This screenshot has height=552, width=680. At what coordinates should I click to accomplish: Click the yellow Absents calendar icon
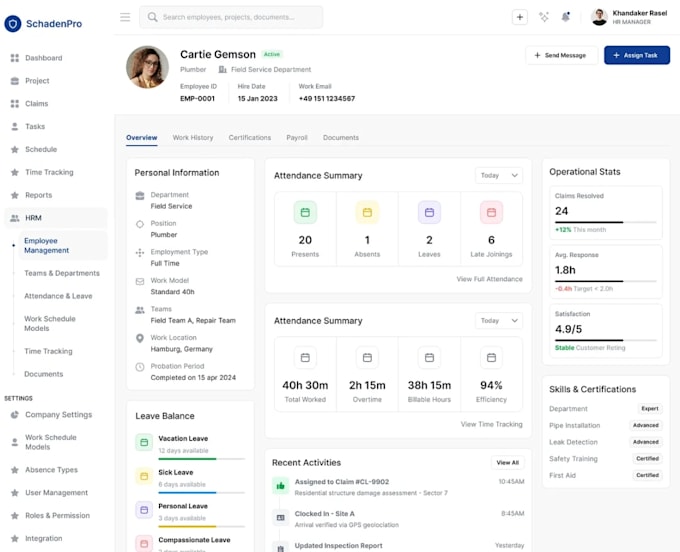point(367,212)
